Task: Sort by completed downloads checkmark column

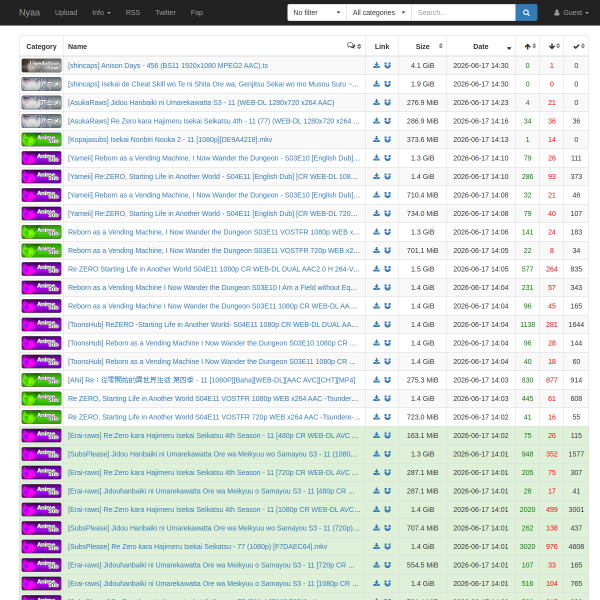Action: (576, 46)
